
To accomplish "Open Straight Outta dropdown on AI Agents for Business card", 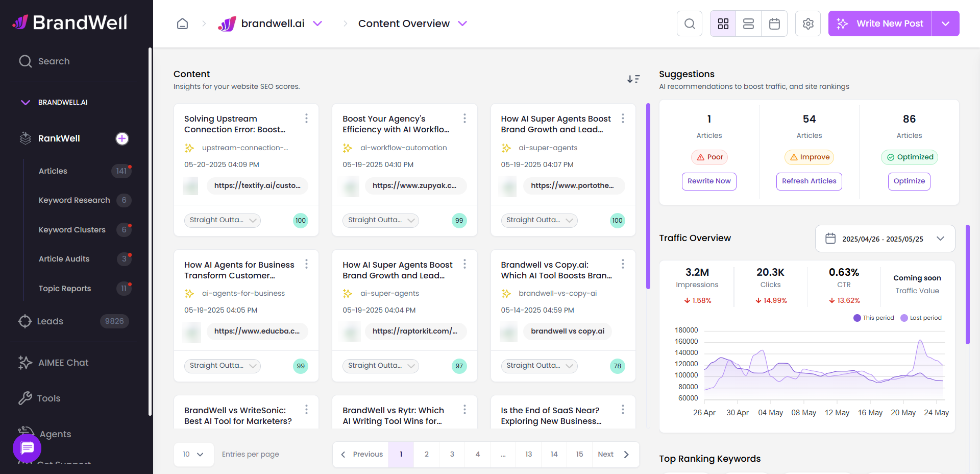I will click(x=223, y=366).
